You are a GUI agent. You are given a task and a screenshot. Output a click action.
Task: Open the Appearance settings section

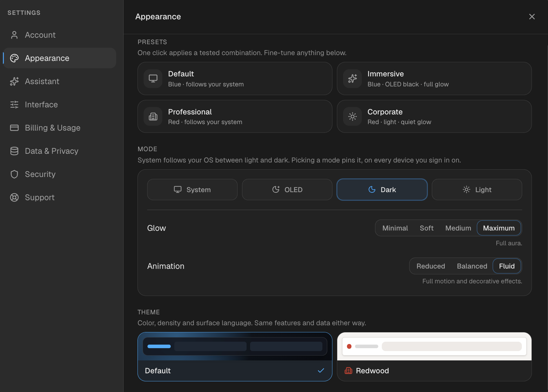tap(60, 58)
